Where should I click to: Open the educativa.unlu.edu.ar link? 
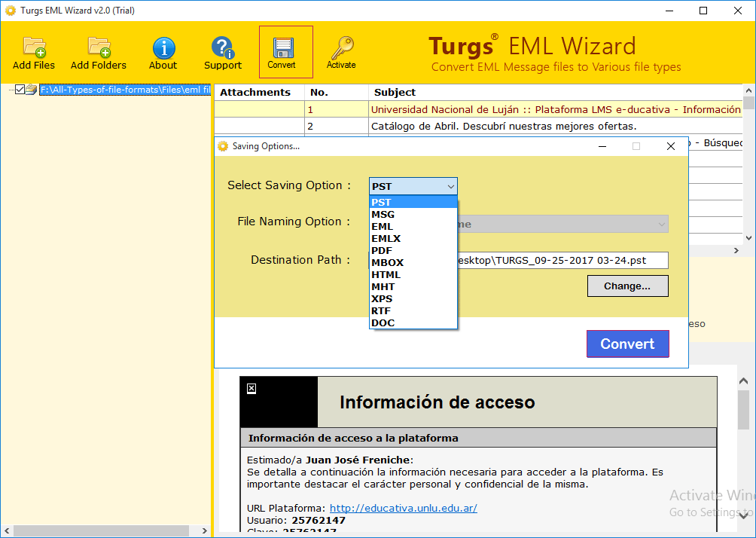click(403, 508)
